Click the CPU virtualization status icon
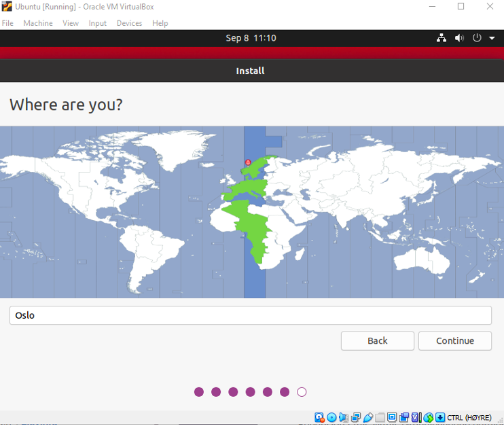 click(x=416, y=418)
